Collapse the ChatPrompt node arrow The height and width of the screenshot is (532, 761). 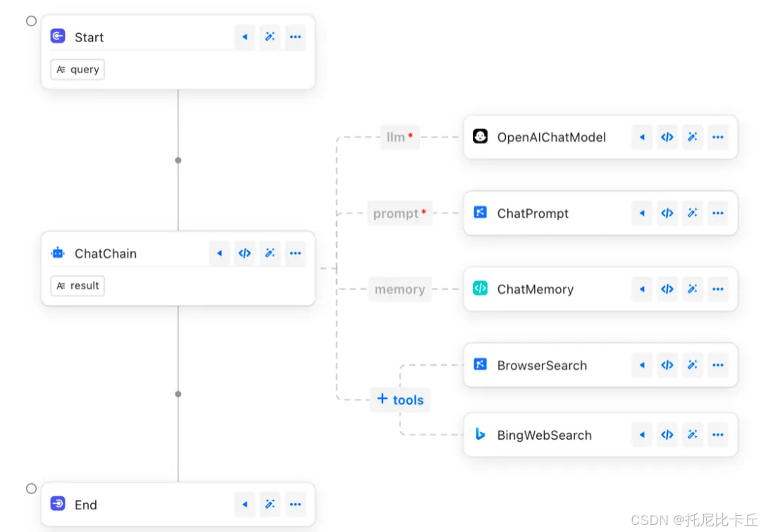[x=642, y=213]
